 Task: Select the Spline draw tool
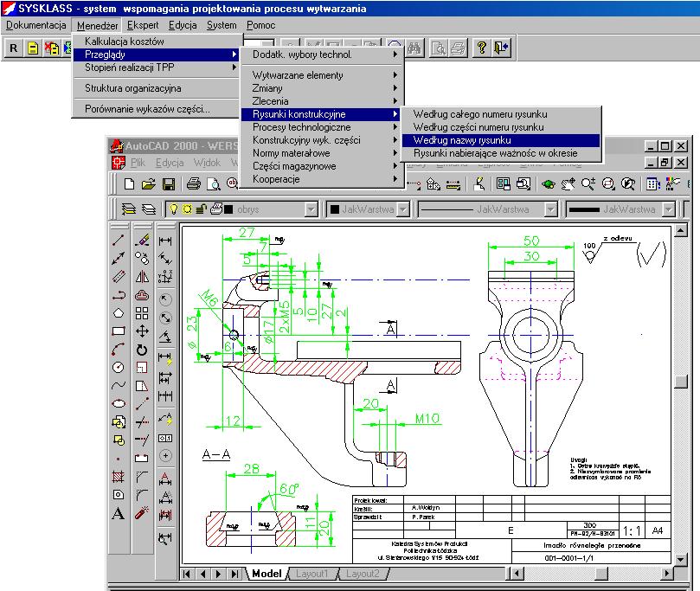pyautogui.click(x=119, y=385)
